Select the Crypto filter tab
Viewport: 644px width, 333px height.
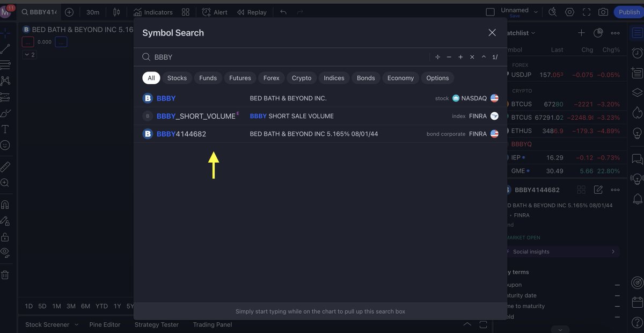(x=302, y=78)
